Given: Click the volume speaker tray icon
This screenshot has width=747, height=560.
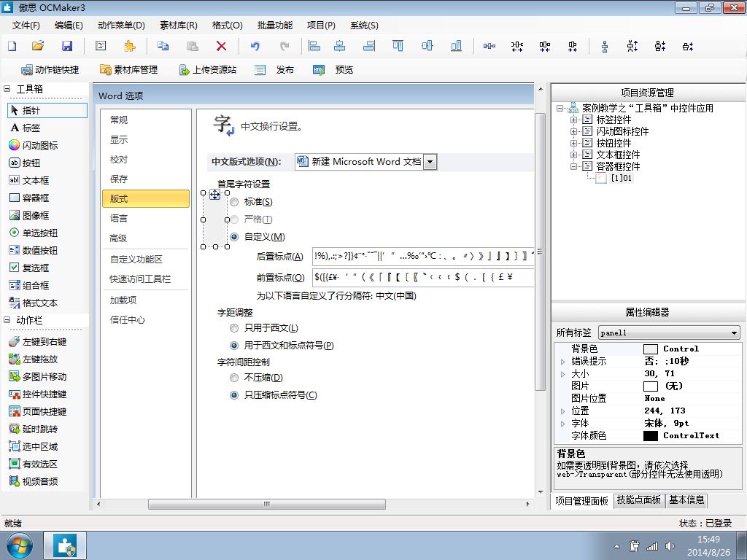Looking at the screenshot, I should coord(670,546).
